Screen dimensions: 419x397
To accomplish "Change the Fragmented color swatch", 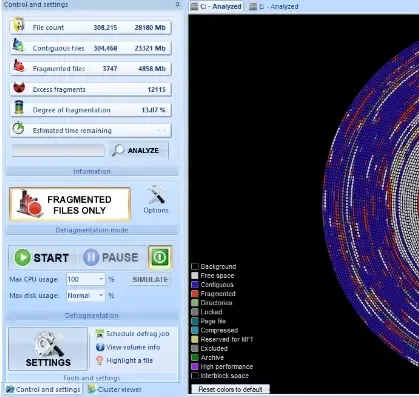I will 195,294.
